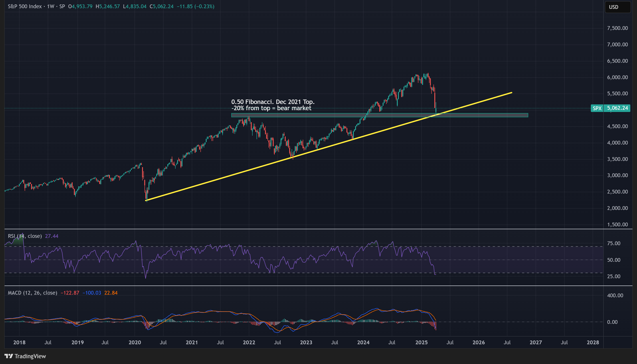
Task: Click the 4,500.00 price axis label
Action: click(x=617, y=126)
